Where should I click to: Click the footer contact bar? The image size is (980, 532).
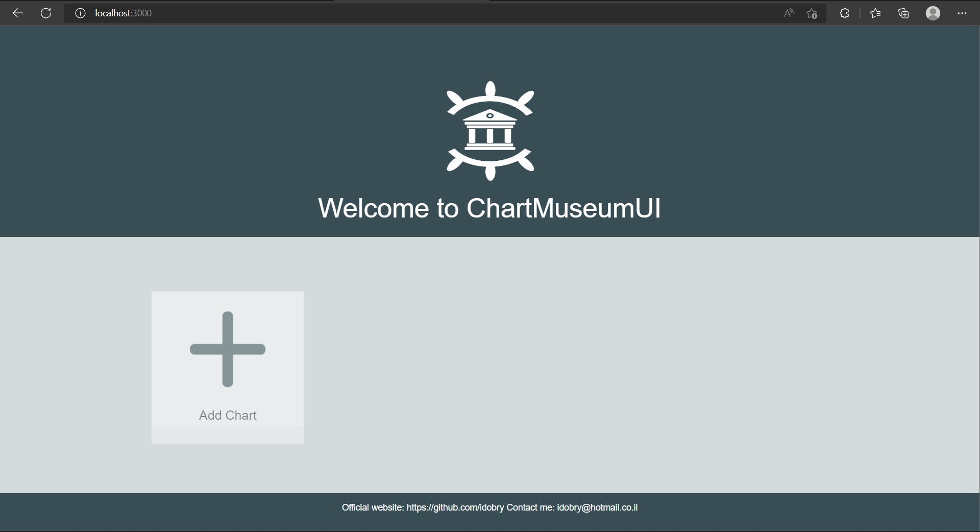pos(490,507)
